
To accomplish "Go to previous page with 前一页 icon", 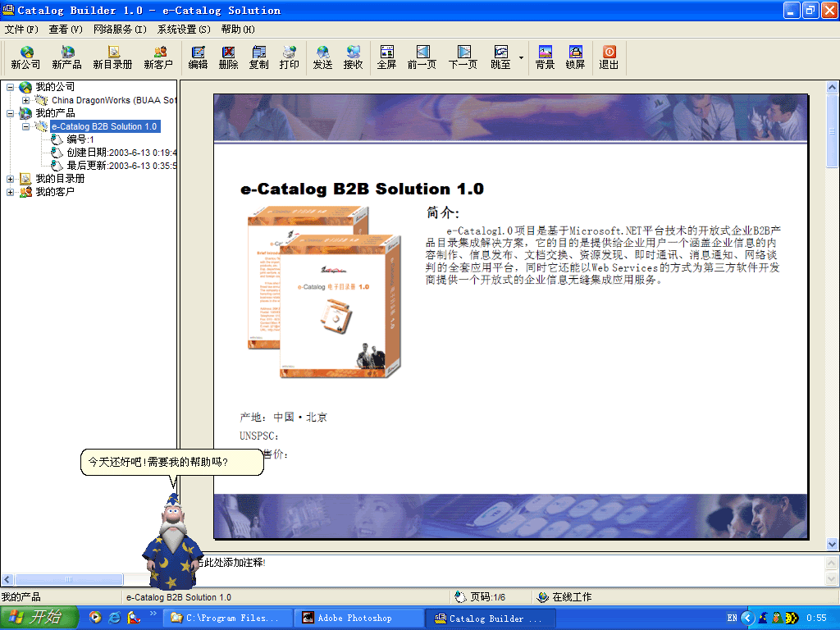I will point(422,57).
